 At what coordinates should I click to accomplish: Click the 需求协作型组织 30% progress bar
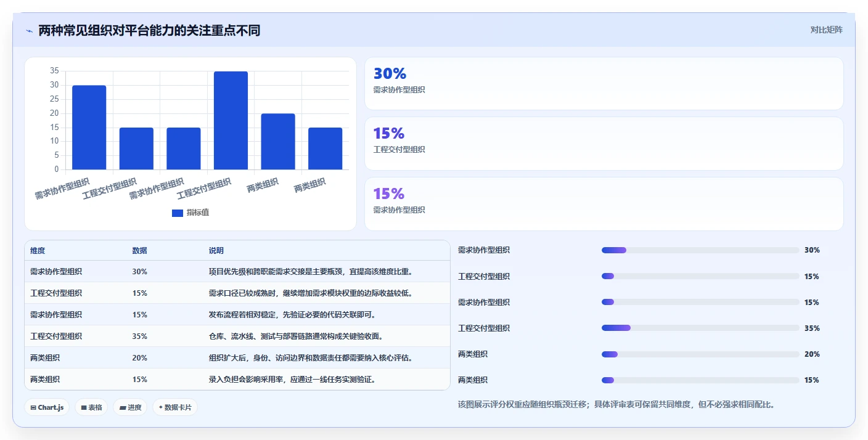700,250
